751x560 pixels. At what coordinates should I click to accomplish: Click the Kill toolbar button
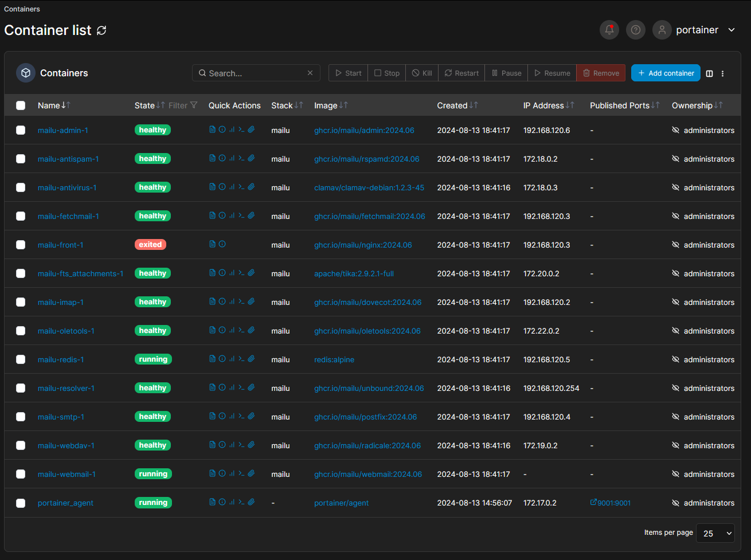click(423, 73)
